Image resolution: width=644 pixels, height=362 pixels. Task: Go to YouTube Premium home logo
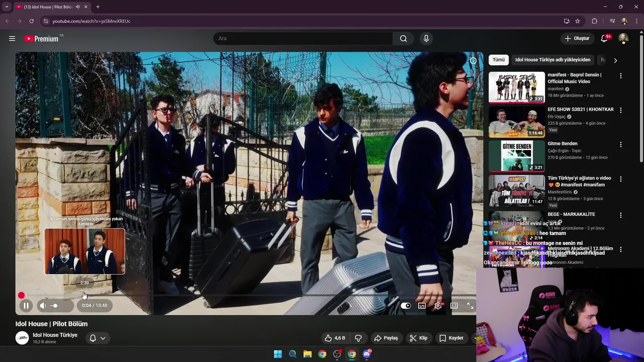click(x=42, y=39)
